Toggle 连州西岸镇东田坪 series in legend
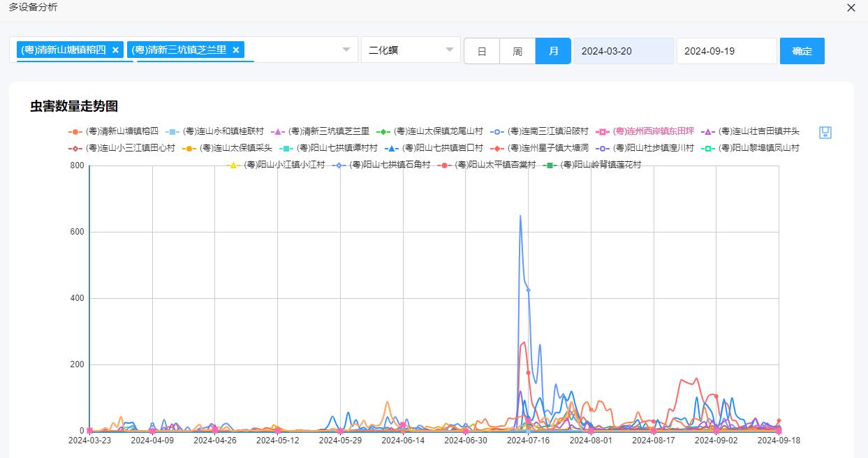Screen dimensions: 868x458 pyautogui.click(x=645, y=131)
